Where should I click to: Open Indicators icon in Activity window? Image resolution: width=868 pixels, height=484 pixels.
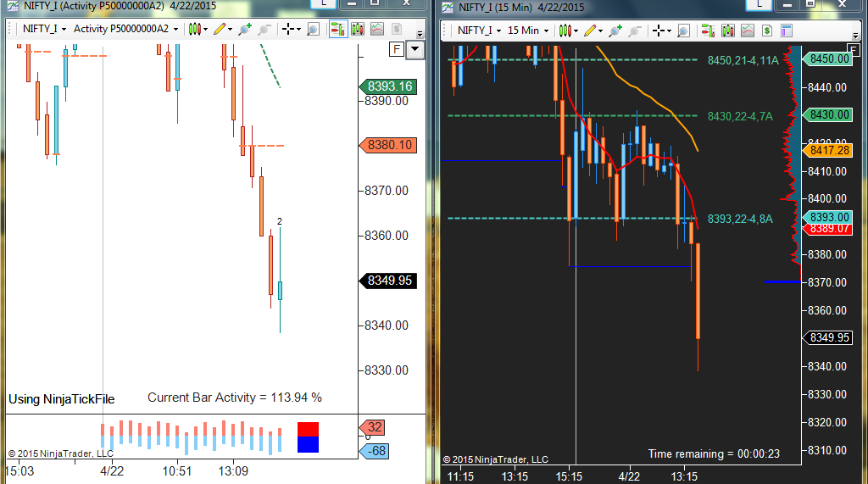click(x=377, y=29)
